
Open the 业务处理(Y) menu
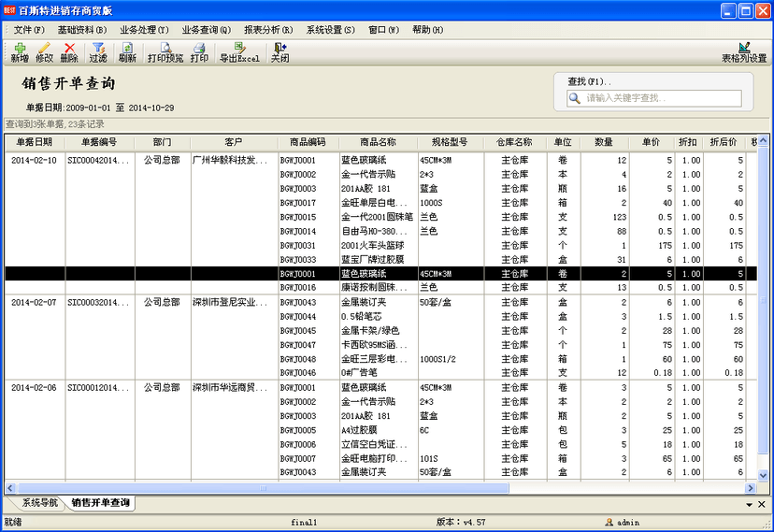coord(144,30)
